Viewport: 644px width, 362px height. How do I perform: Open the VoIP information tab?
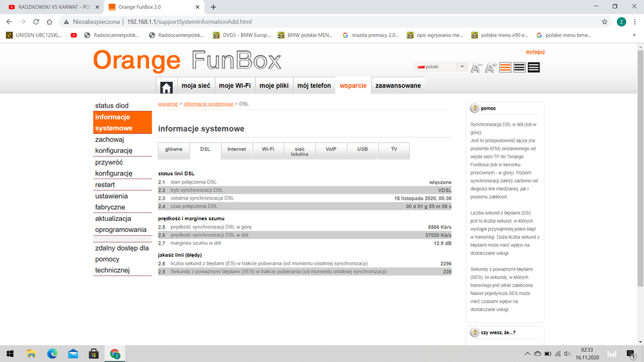[x=331, y=149]
